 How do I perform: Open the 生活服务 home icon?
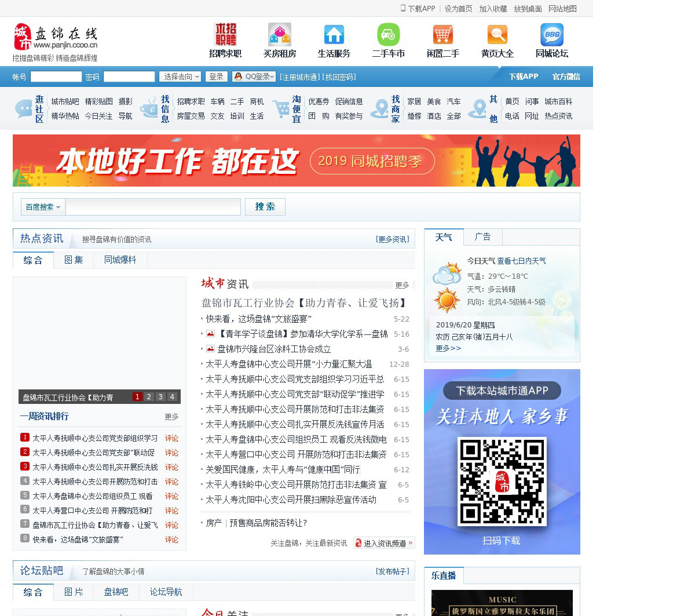334,35
